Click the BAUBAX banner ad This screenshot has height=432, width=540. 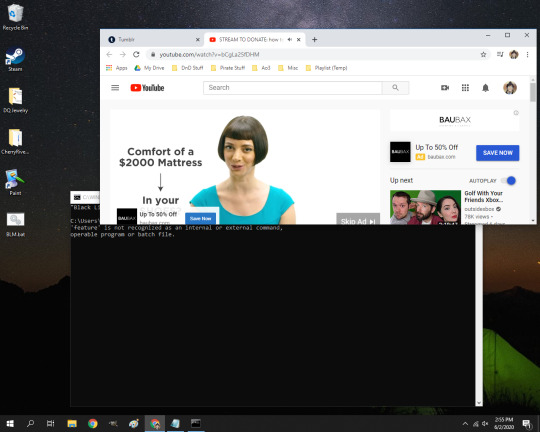[x=455, y=120]
